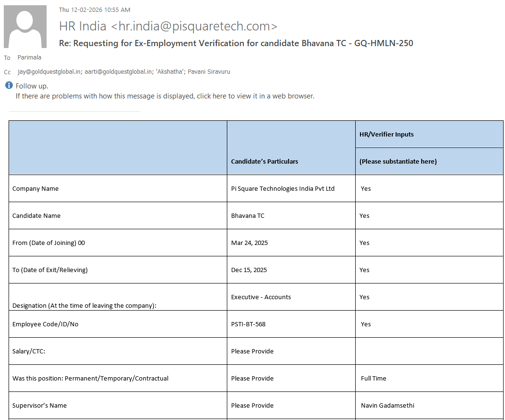Click jay@goldquestglobal.in in the Cc line
The width and height of the screenshot is (505, 420).
(49, 72)
